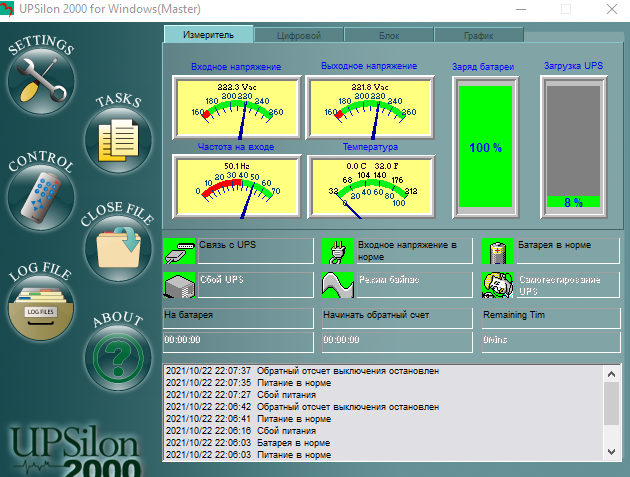The height and width of the screenshot is (477, 630).
Task: Click the on-battery timer 00:00:00 field
Action: tap(238, 342)
